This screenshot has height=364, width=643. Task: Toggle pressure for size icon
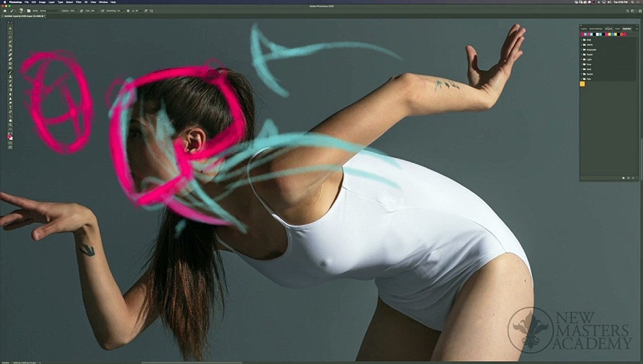pyautogui.click(x=146, y=11)
